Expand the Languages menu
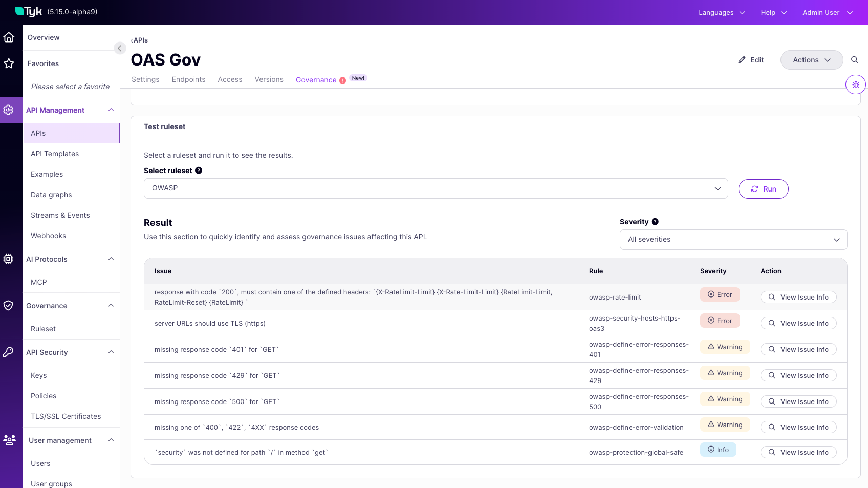The image size is (868, 488). [722, 12]
